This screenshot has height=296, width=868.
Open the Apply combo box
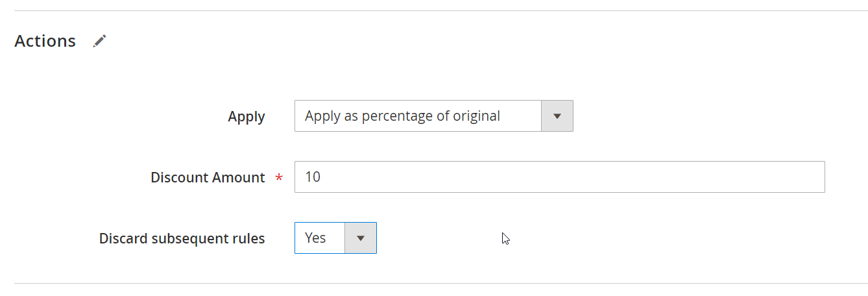click(433, 116)
